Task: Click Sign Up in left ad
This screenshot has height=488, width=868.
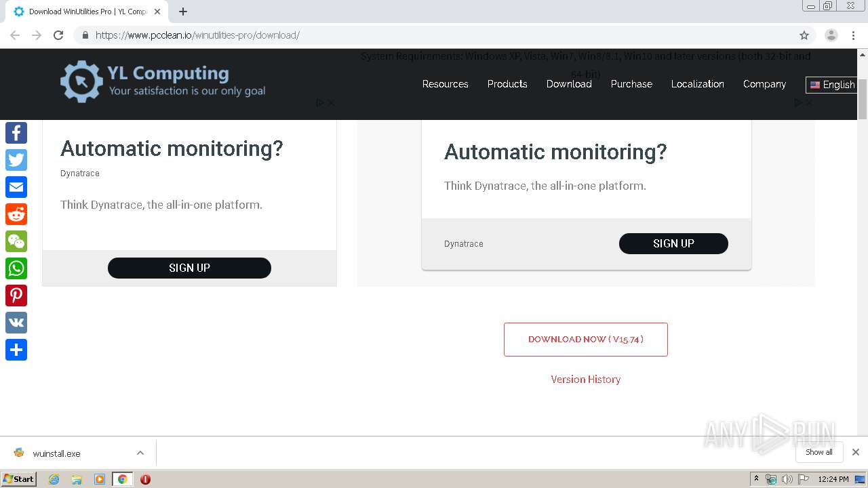Action: (x=189, y=268)
